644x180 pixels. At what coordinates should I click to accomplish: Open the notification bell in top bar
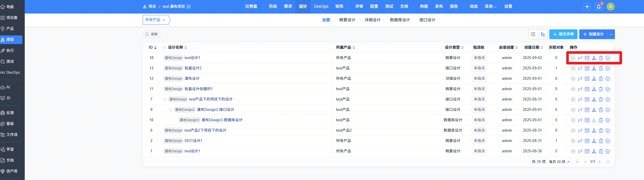(x=599, y=7)
